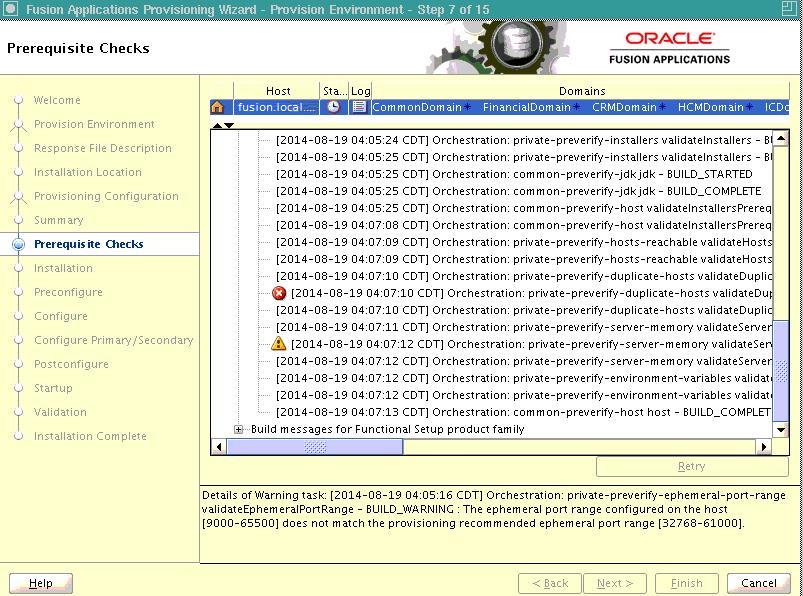Select the Configure step
The height and width of the screenshot is (596, 803).
click(60, 316)
